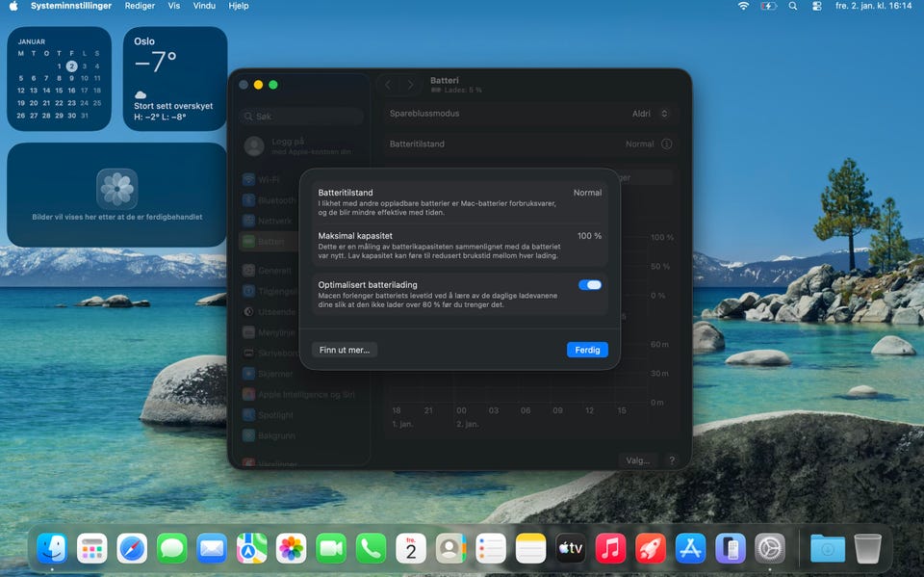Open the Apple menu

click(x=13, y=6)
